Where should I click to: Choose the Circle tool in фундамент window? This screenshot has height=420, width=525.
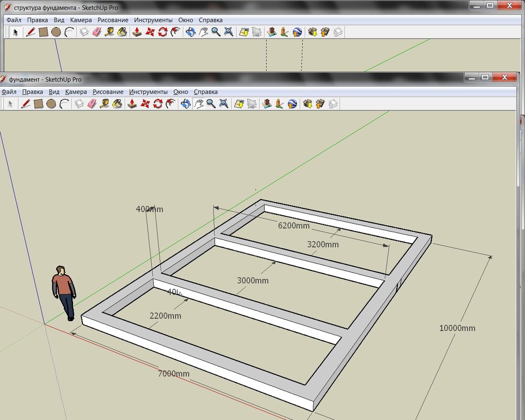[x=51, y=104]
